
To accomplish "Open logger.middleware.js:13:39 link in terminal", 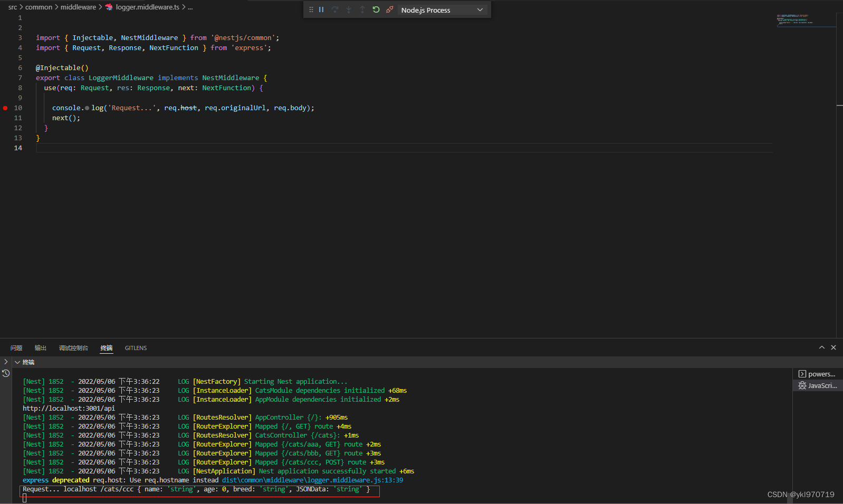I will (312, 480).
